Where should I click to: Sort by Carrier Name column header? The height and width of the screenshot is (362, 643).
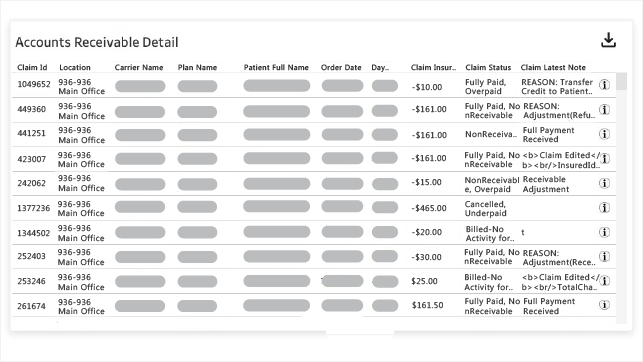[139, 67]
